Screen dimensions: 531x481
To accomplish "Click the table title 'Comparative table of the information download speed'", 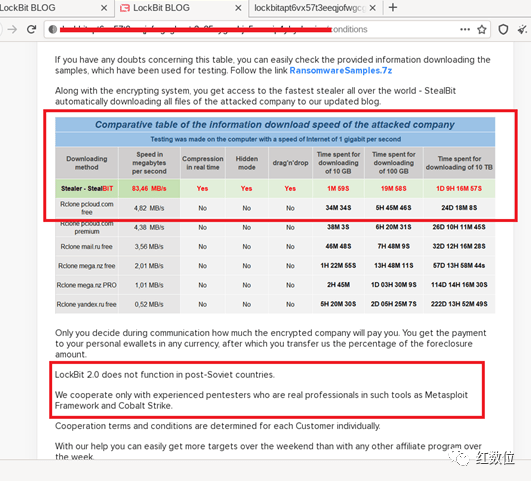I will pyautogui.click(x=275, y=125).
